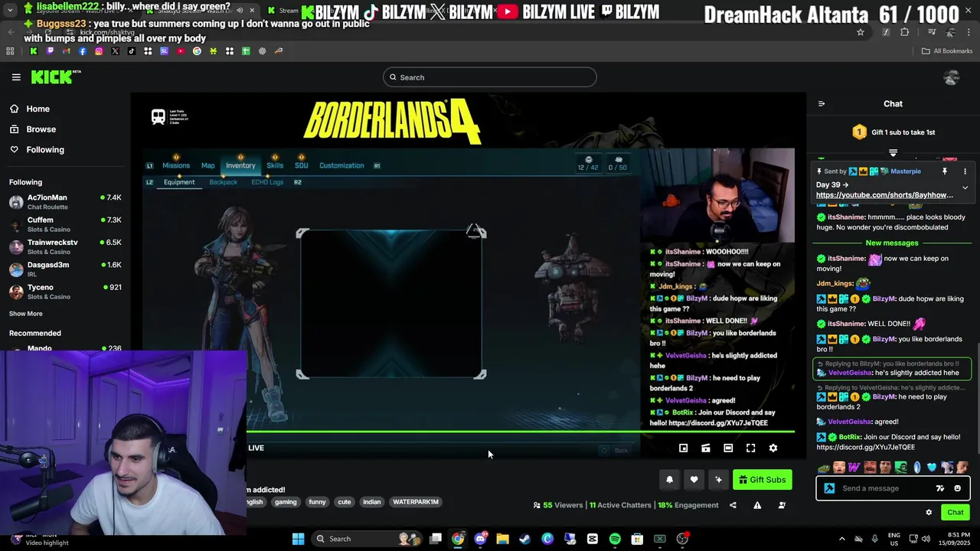Focus the Kick search box
Screen dimensions: 980x551
click(490, 77)
